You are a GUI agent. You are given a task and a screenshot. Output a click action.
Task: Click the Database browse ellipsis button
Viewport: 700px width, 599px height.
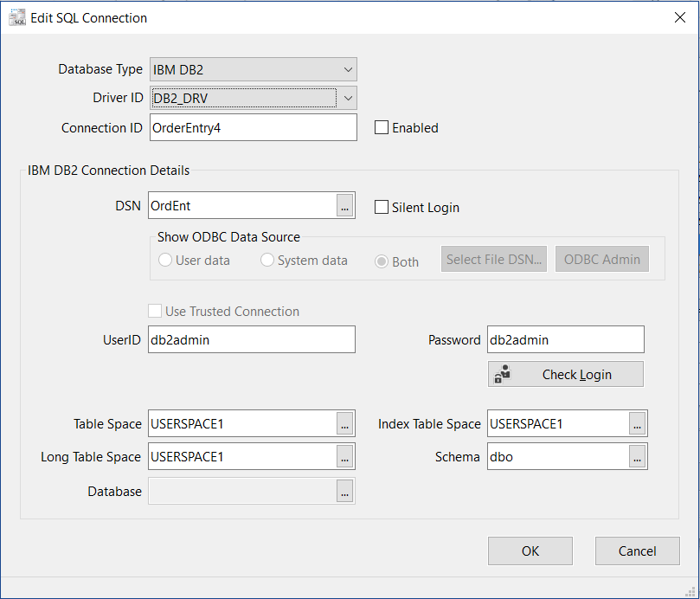(x=344, y=492)
